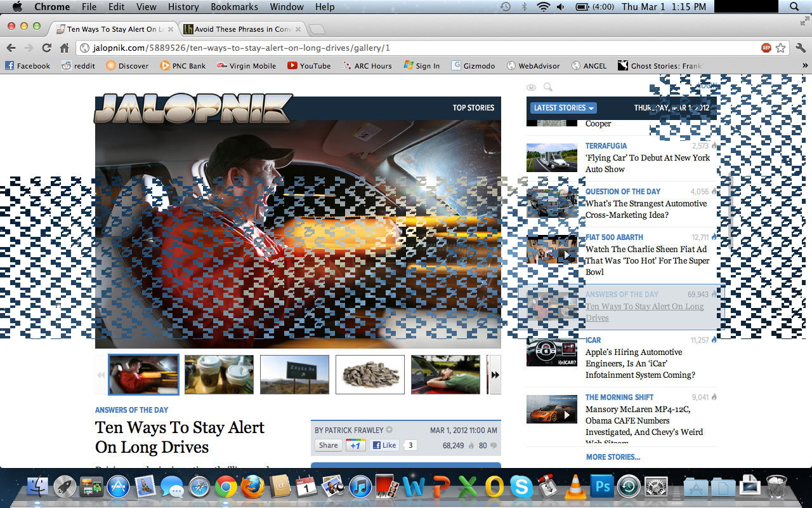
Task: Click the Facebook Like button
Action: [x=384, y=445]
